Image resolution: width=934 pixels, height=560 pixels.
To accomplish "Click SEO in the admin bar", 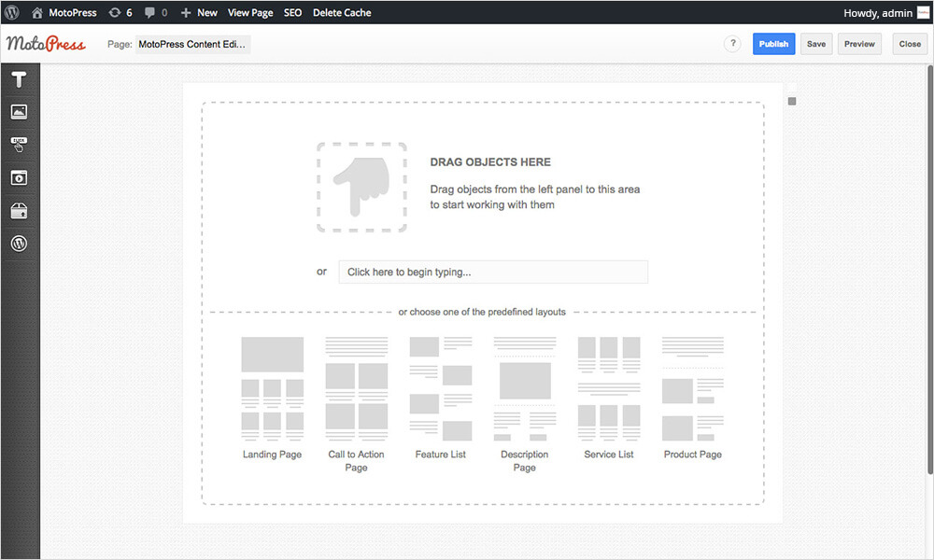I will tap(292, 13).
